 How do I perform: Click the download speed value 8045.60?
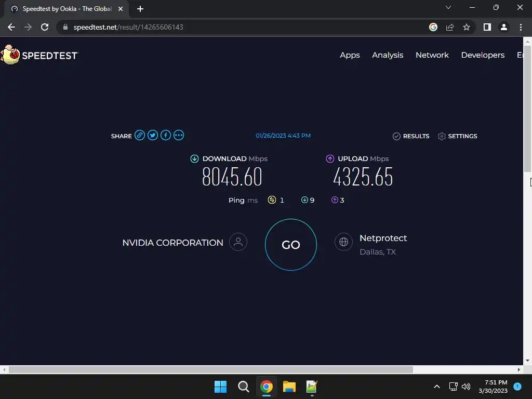232,177
